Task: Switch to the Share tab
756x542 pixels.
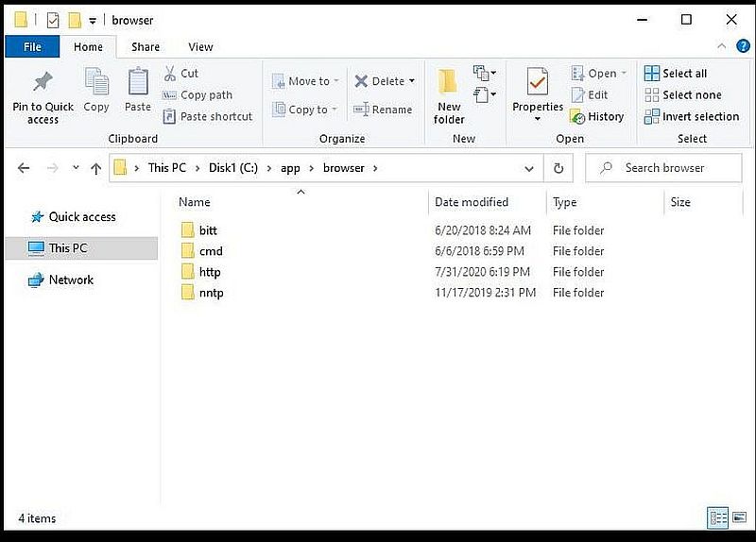Action: 146,46
